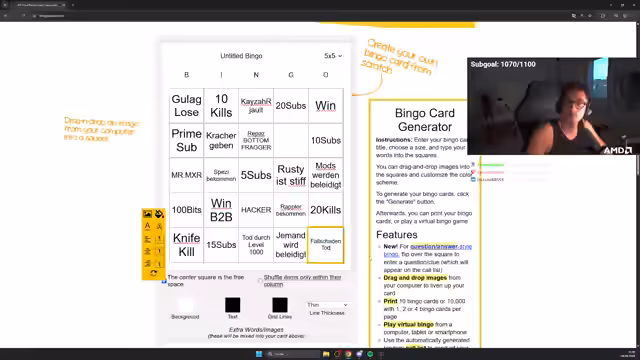
Task: Click the left-align text icon in yellow toolbar
Action: click(x=147, y=239)
